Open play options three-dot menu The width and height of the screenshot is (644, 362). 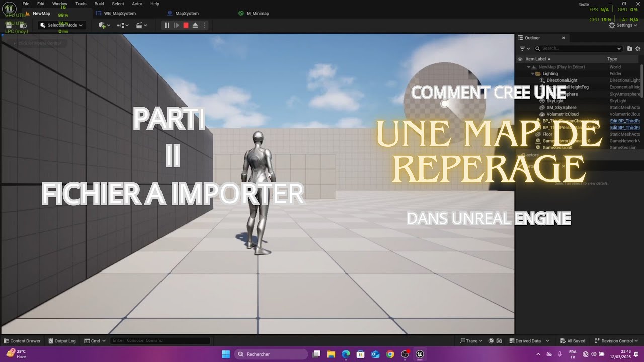(204, 25)
